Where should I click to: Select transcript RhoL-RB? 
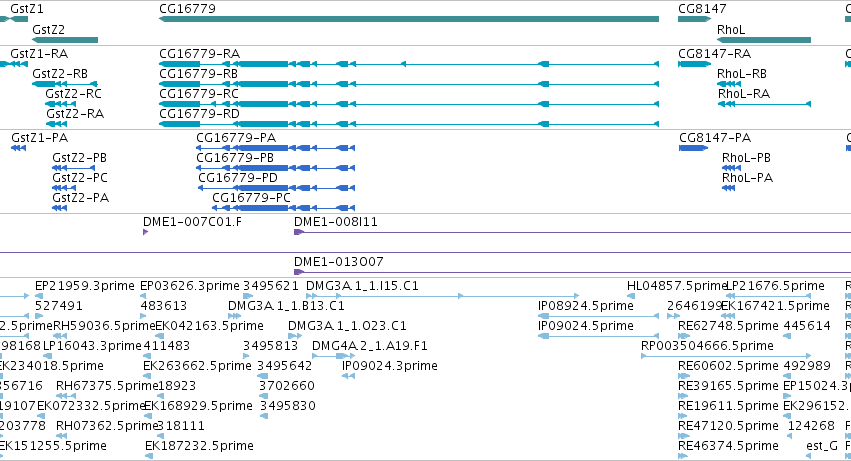(x=741, y=74)
